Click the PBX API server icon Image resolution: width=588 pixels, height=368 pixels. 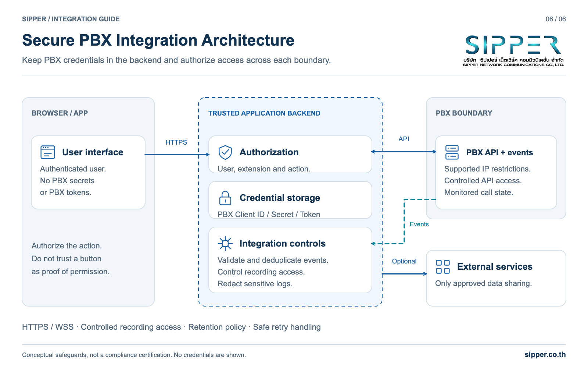452,152
